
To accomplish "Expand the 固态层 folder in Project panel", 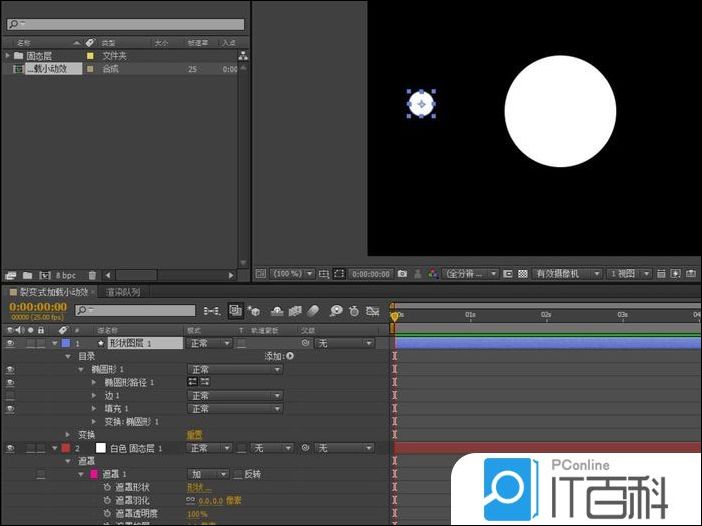I will [8, 56].
